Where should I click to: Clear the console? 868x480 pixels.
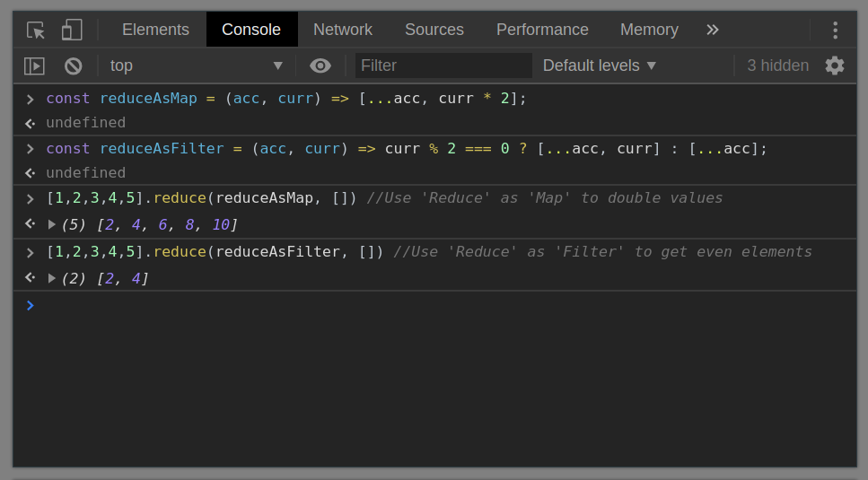73,66
